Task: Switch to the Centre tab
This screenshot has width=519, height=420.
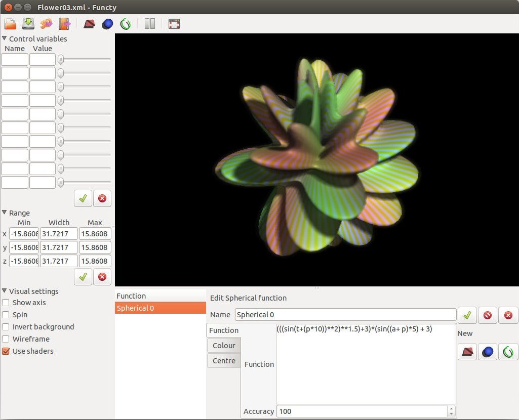Action: point(224,360)
